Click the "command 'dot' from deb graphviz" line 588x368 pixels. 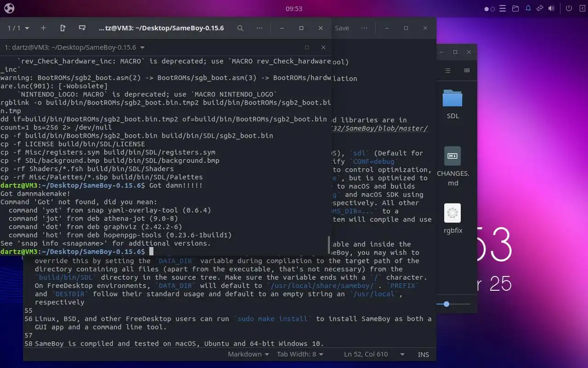point(96,227)
